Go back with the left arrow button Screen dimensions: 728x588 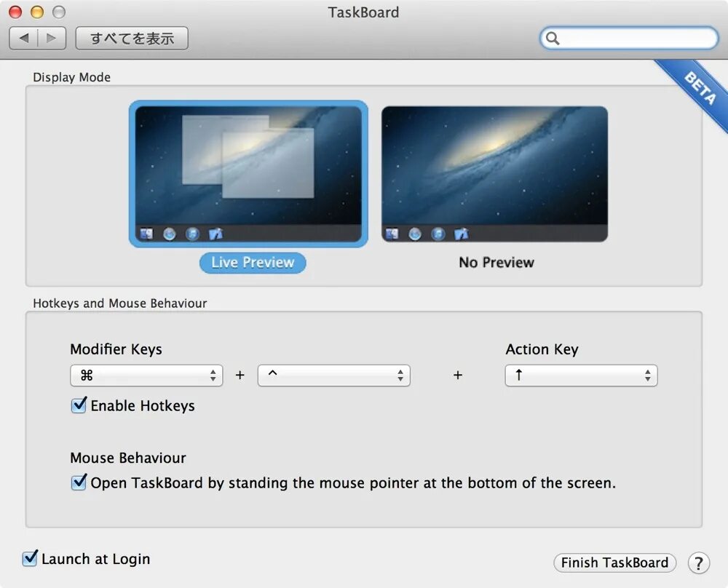click(x=24, y=38)
